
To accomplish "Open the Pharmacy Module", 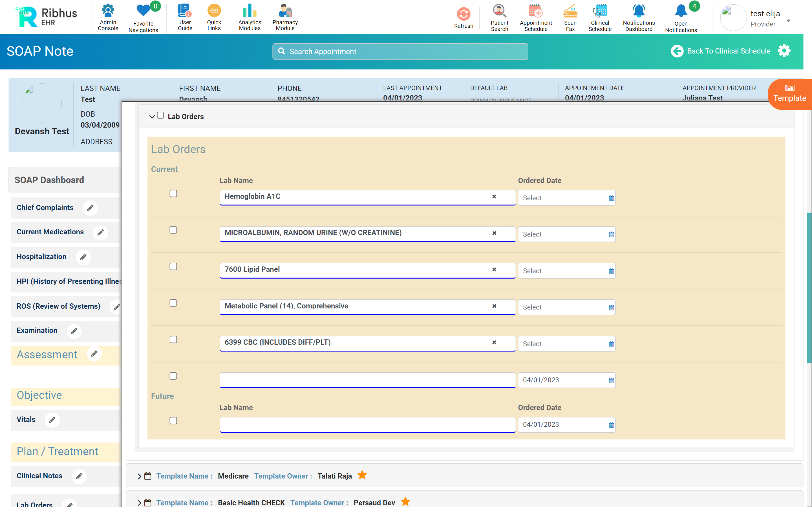I will pyautogui.click(x=285, y=17).
